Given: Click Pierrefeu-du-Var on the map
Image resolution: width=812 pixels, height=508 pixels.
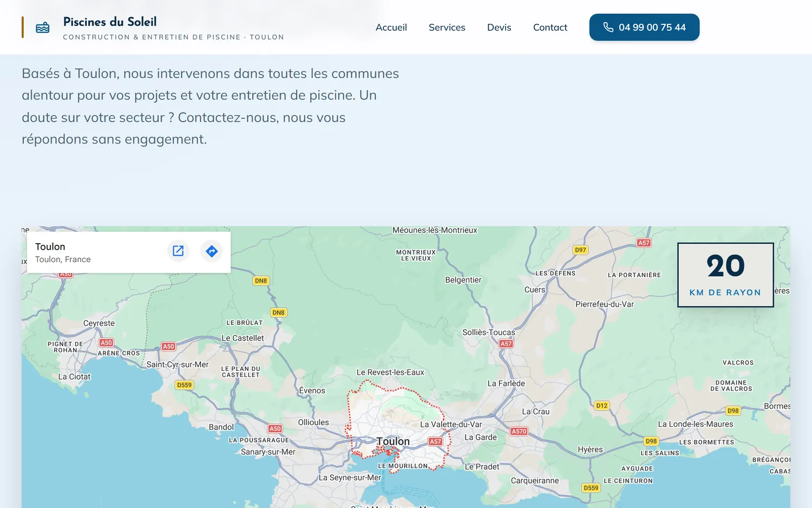Looking at the screenshot, I should pos(605,304).
